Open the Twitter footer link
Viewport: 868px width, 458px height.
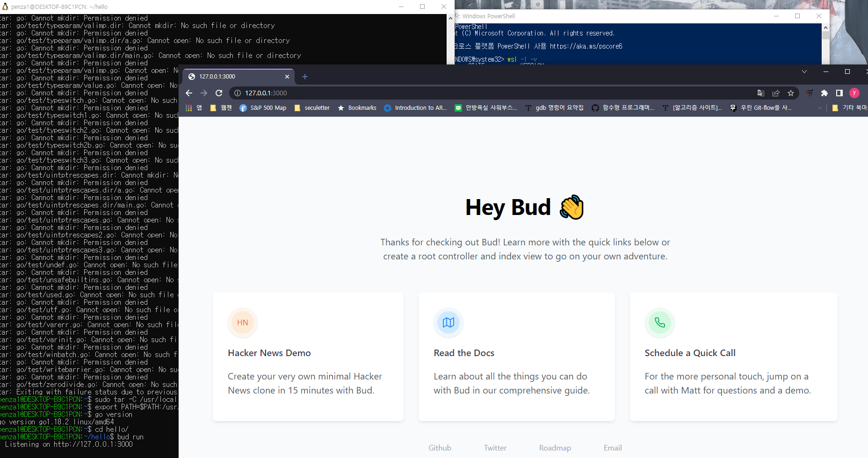(x=495, y=448)
